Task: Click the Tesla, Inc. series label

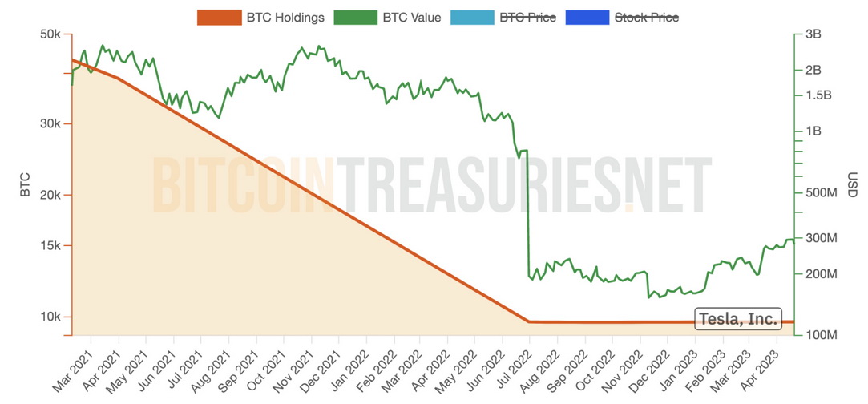Action: [738, 319]
